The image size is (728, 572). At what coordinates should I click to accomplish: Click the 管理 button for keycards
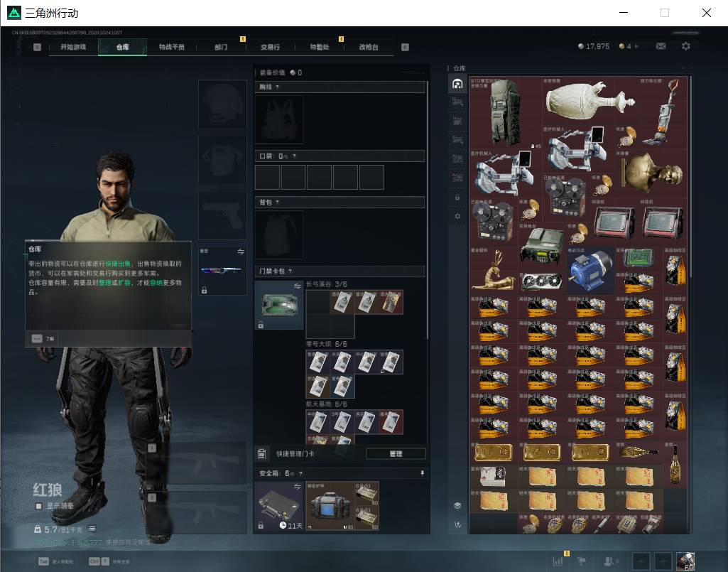tap(396, 453)
